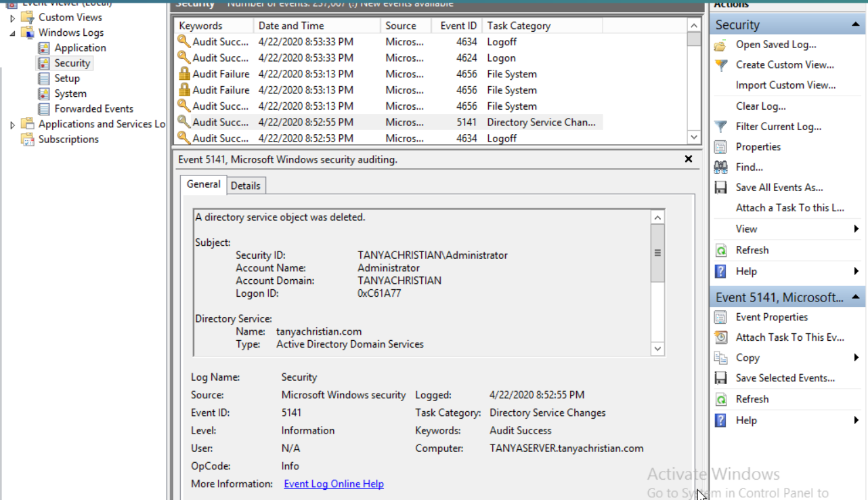
Task: Click the computer name TANYASERVER.tanyachristian.com
Action: click(x=567, y=449)
